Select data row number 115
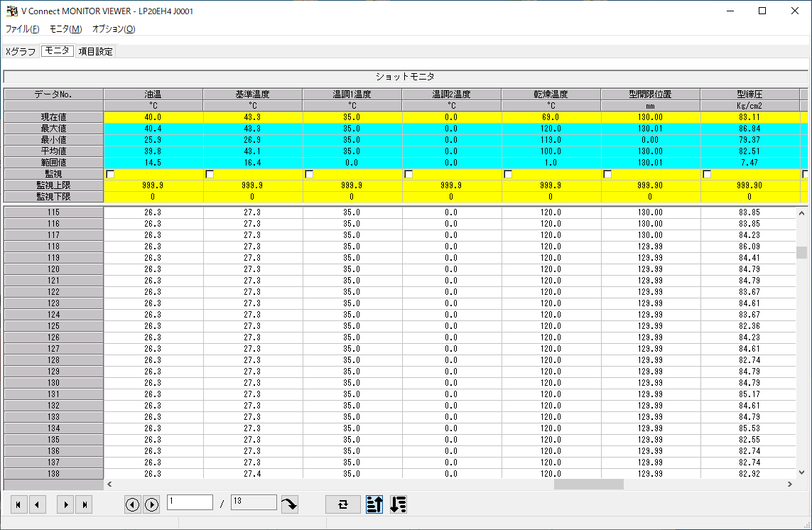The height and width of the screenshot is (530, 812). click(53, 212)
